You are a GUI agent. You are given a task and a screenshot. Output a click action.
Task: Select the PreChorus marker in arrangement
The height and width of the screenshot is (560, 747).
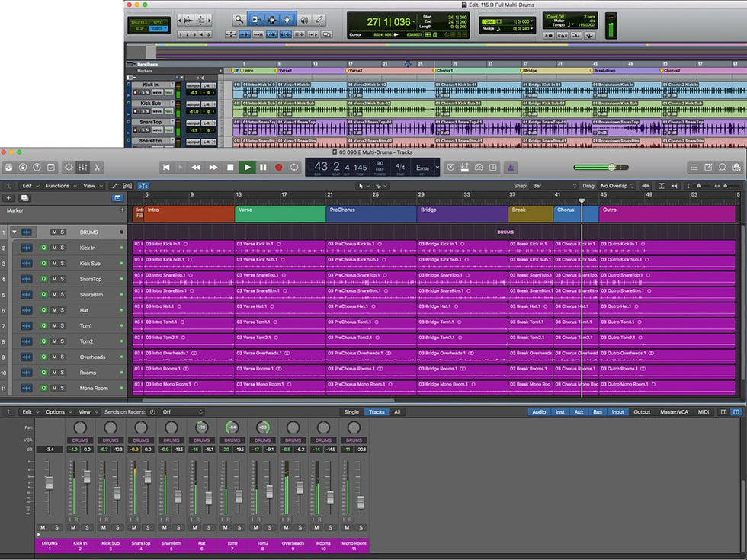tap(371, 214)
